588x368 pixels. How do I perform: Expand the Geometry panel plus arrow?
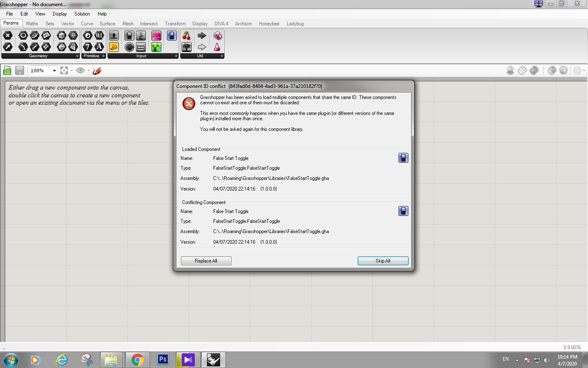tap(77, 56)
